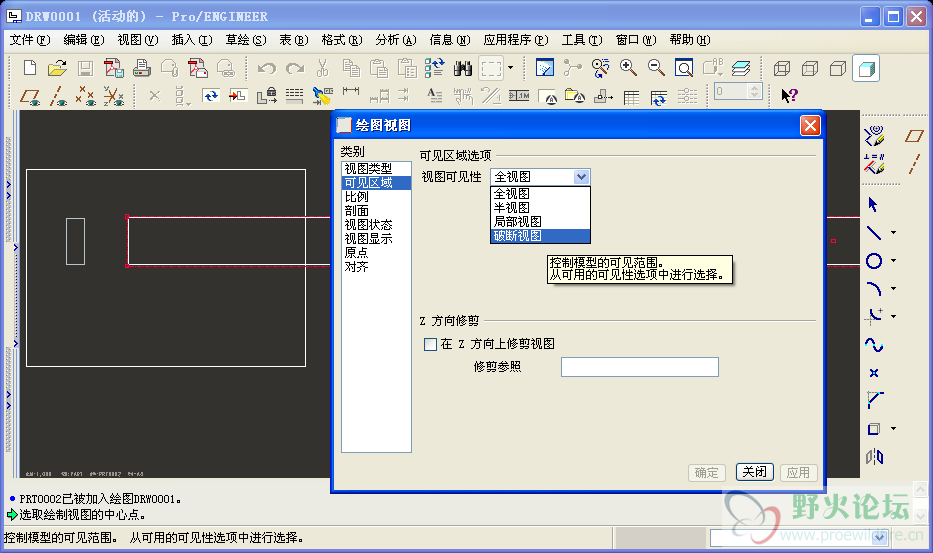Screen dimensions: 933x553
Task: Expand the fillet tool flyout arrow
Action: [x=893, y=317]
